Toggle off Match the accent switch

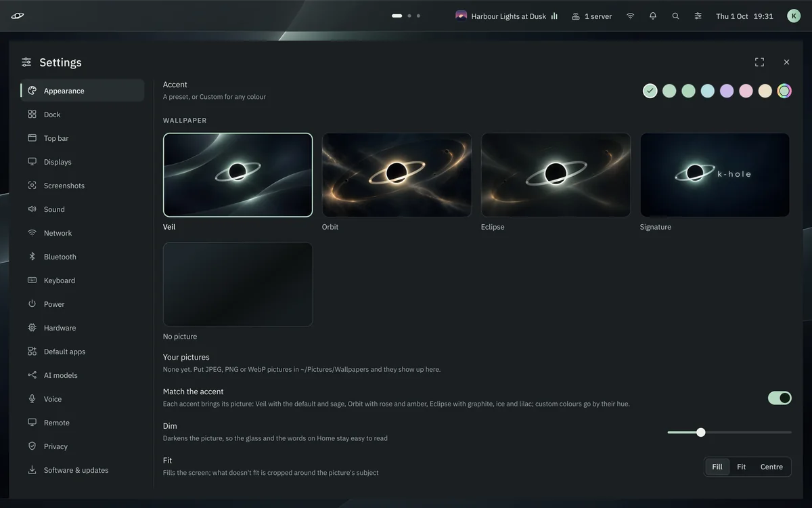[780, 398]
